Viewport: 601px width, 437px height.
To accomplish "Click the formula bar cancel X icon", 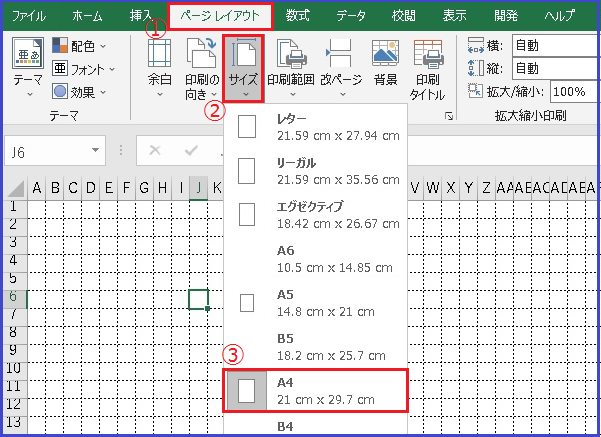I will click(155, 150).
